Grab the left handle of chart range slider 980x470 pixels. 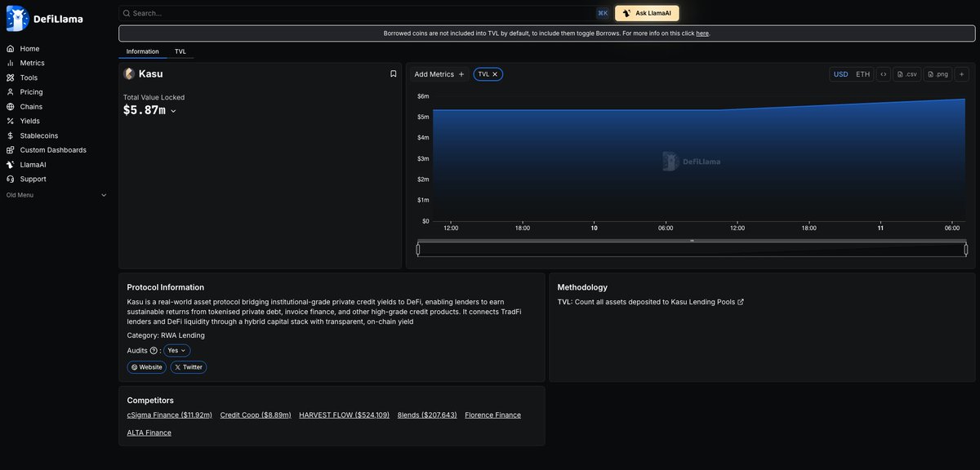[x=418, y=250]
